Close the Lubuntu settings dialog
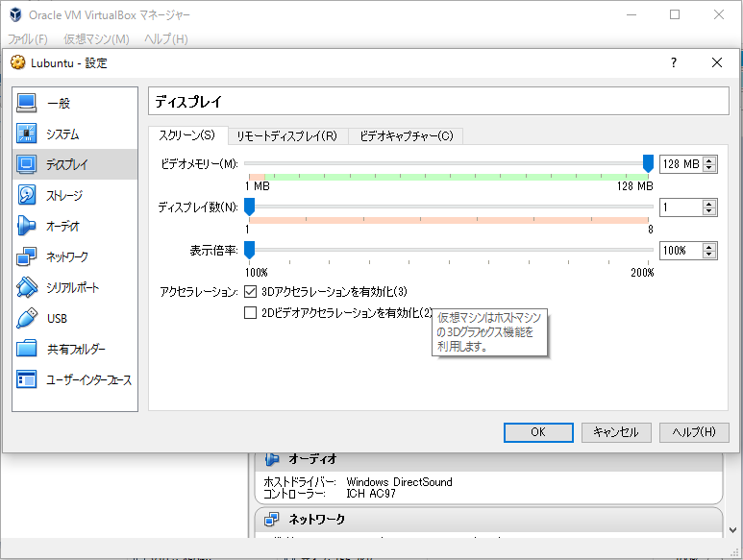The height and width of the screenshot is (560, 743). point(717,62)
